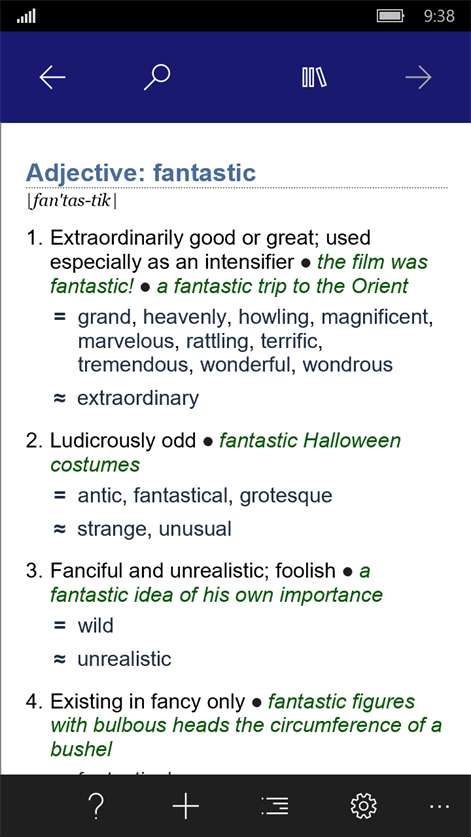The height and width of the screenshot is (837, 471).
Task: Open the dictionary library books icon
Action: 314,77
